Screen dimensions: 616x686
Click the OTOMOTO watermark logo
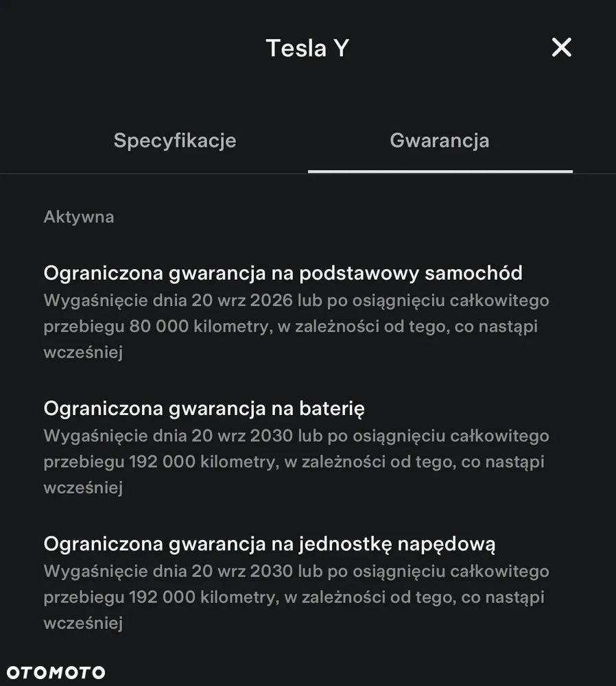[x=56, y=672]
